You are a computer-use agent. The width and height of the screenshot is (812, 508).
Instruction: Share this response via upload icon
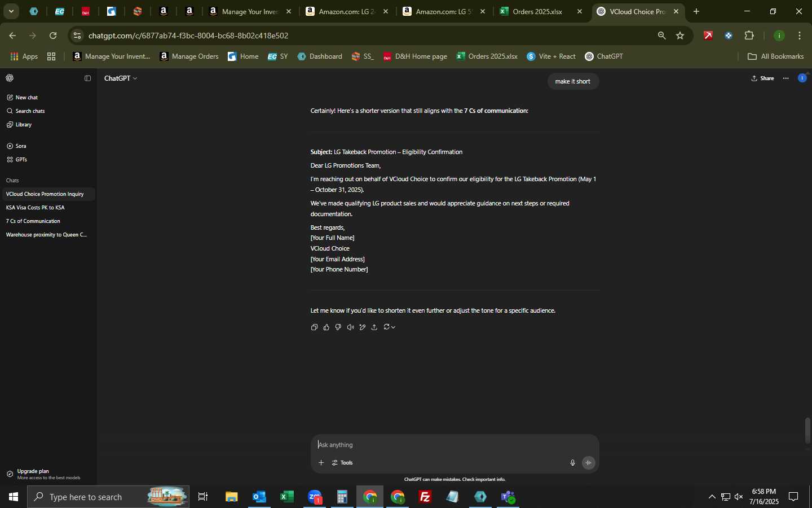click(x=374, y=327)
